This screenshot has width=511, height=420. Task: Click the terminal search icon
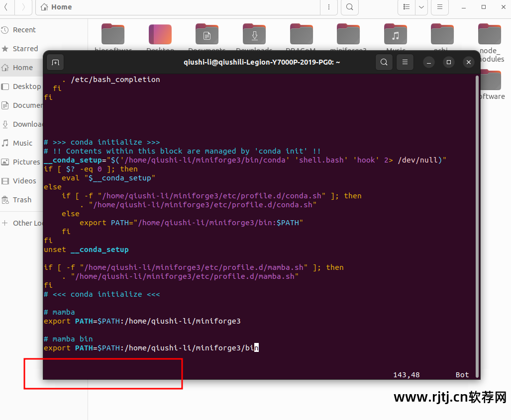pos(384,62)
